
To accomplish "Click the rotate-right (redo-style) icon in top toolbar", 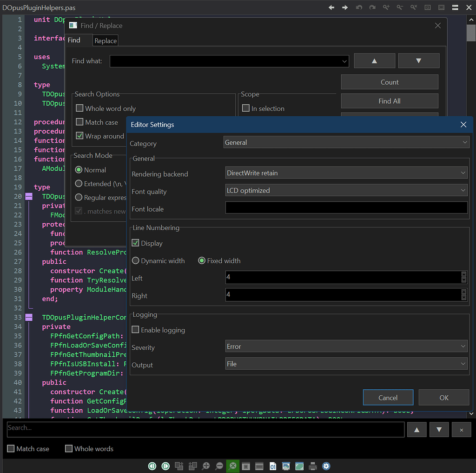I will [x=372, y=7].
